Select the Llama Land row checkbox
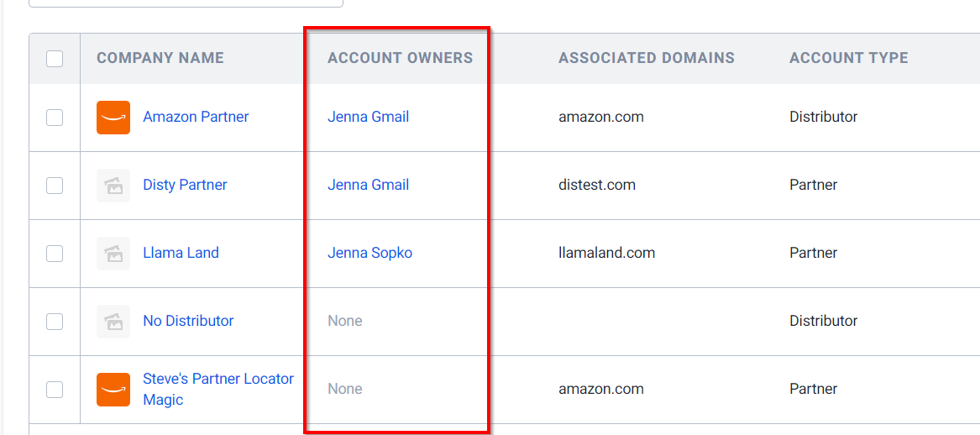 tap(55, 254)
